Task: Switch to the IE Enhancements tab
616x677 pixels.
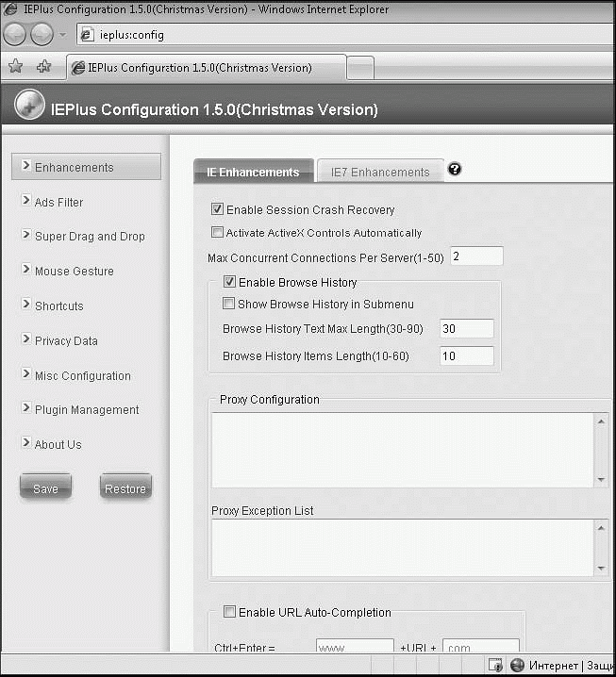Action: pos(253,172)
